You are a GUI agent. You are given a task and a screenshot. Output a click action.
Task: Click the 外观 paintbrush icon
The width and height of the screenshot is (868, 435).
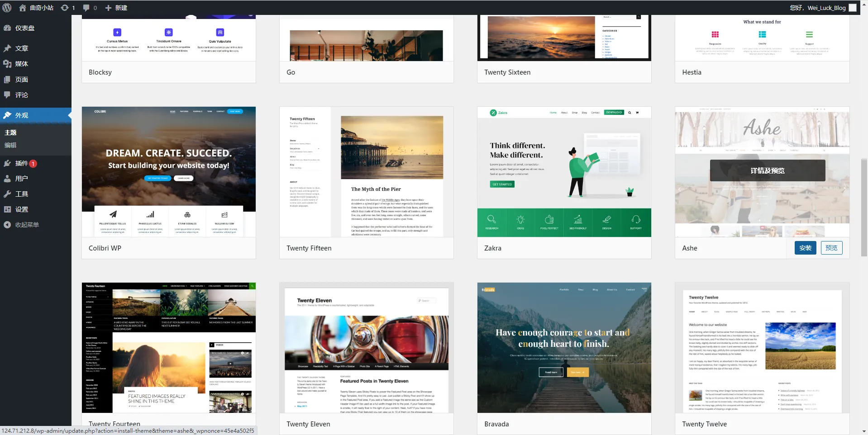pyautogui.click(x=7, y=115)
